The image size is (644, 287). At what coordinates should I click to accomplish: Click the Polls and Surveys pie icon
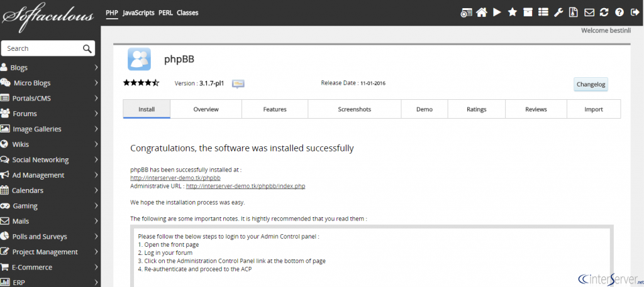[4, 236]
